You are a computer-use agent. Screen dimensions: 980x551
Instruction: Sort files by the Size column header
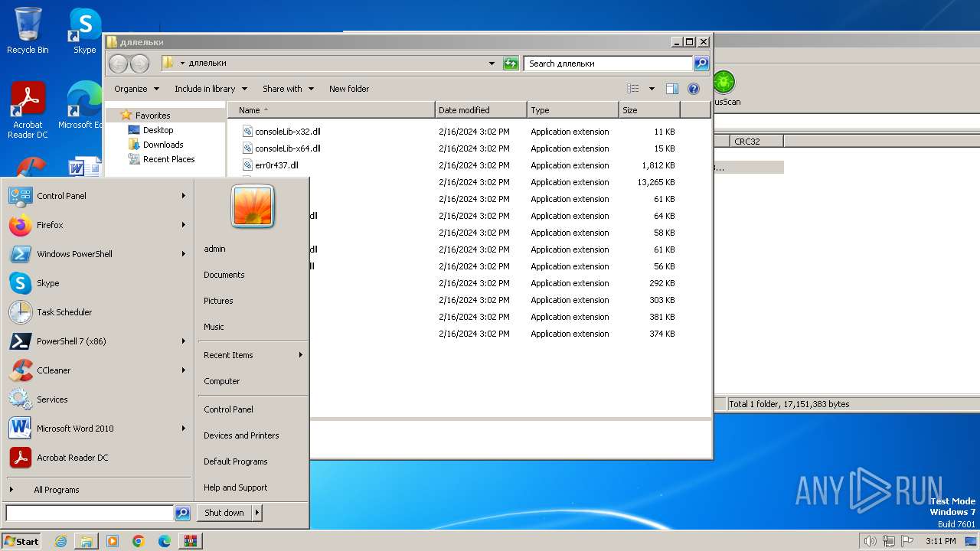pos(649,110)
